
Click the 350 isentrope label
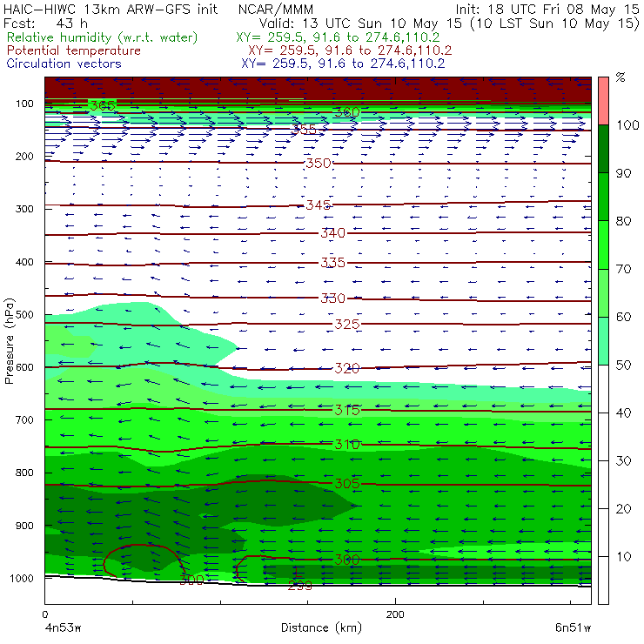[319, 163]
